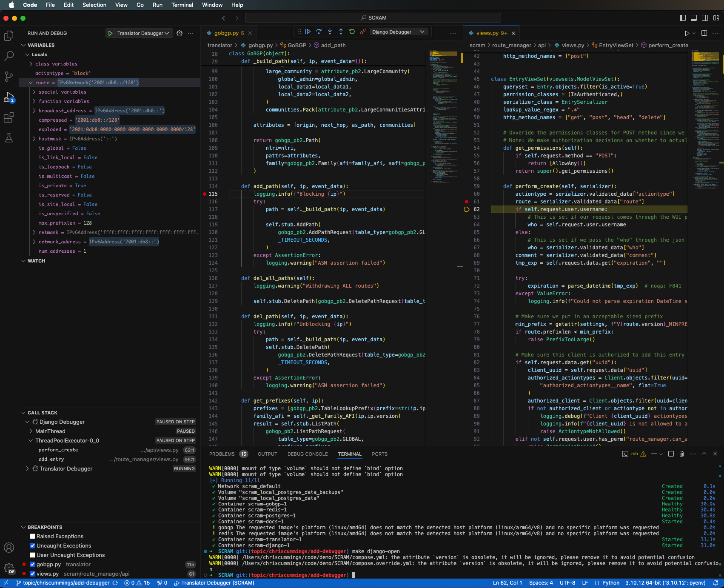The height and width of the screenshot is (588, 724).
Task: Run Python file from editor title
Action: [x=687, y=33]
